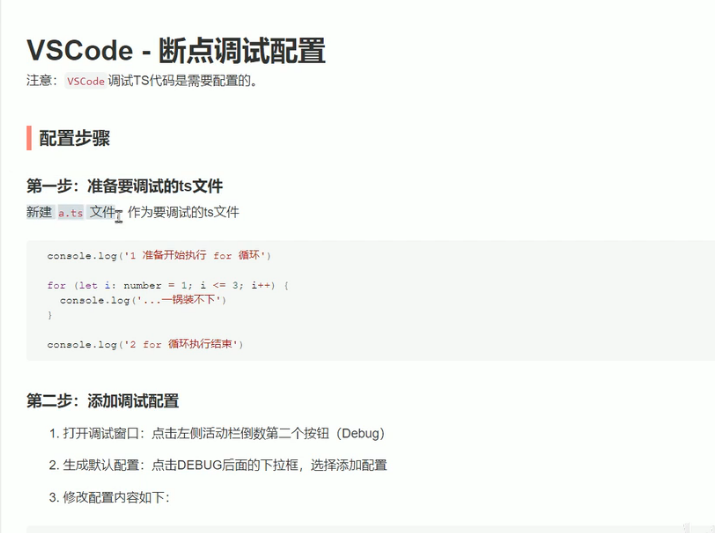Click heading "第一步：准备要调试的ts文件"
The height and width of the screenshot is (533, 715).
point(124,186)
